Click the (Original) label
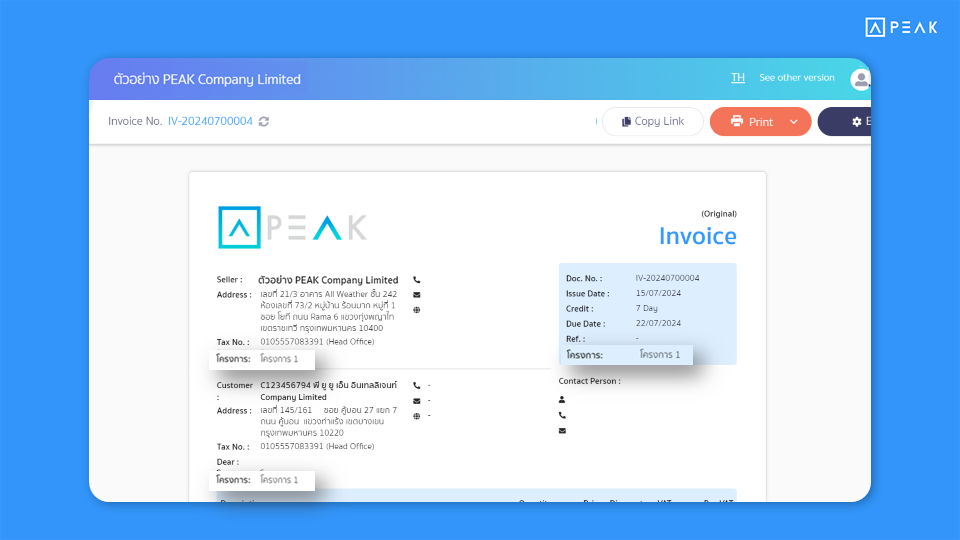 pyautogui.click(x=719, y=214)
